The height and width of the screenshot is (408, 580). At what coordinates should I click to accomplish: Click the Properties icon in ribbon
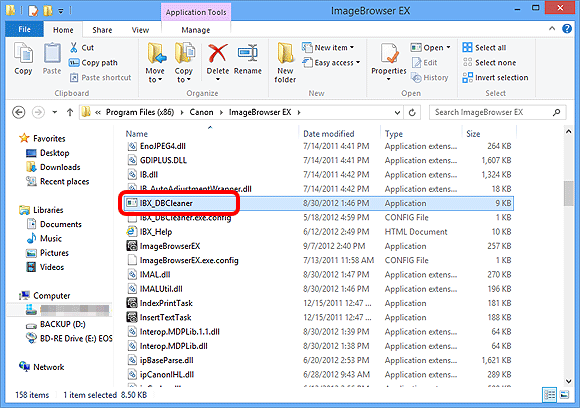click(389, 54)
